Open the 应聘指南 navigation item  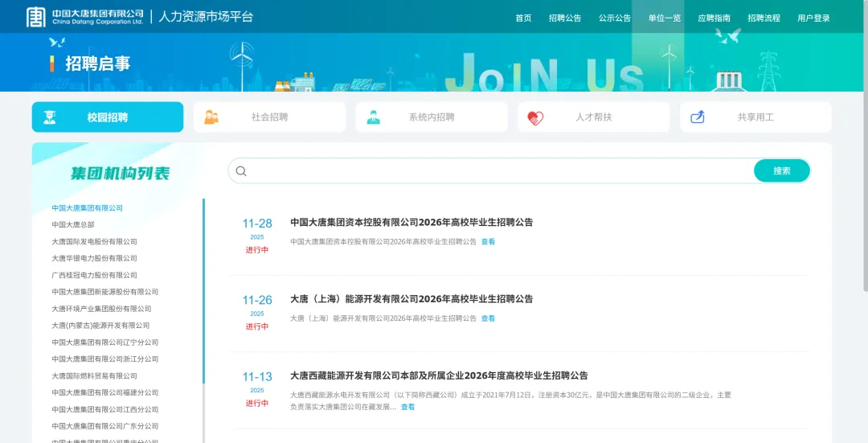tap(714, 18)
